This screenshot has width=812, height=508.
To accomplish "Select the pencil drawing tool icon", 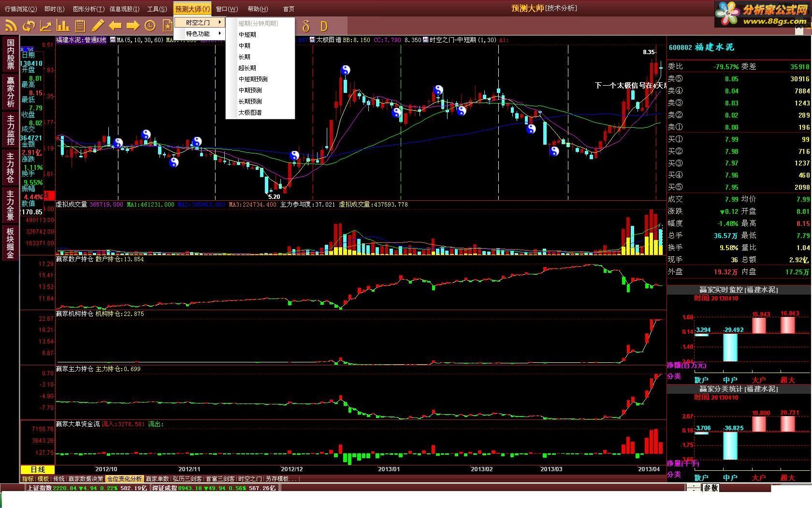I will tap(98, 26).
